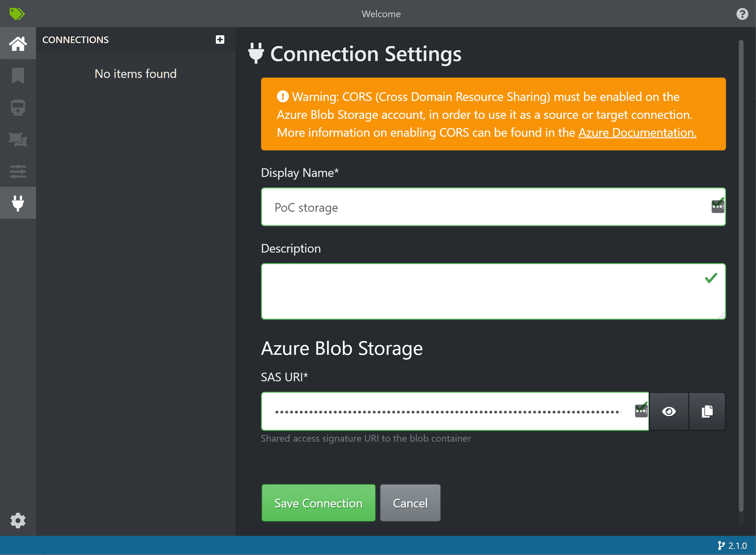This screenshot has width=756, height=555.
Task: Open the Home page from sidebar
Action: point(18,43)
